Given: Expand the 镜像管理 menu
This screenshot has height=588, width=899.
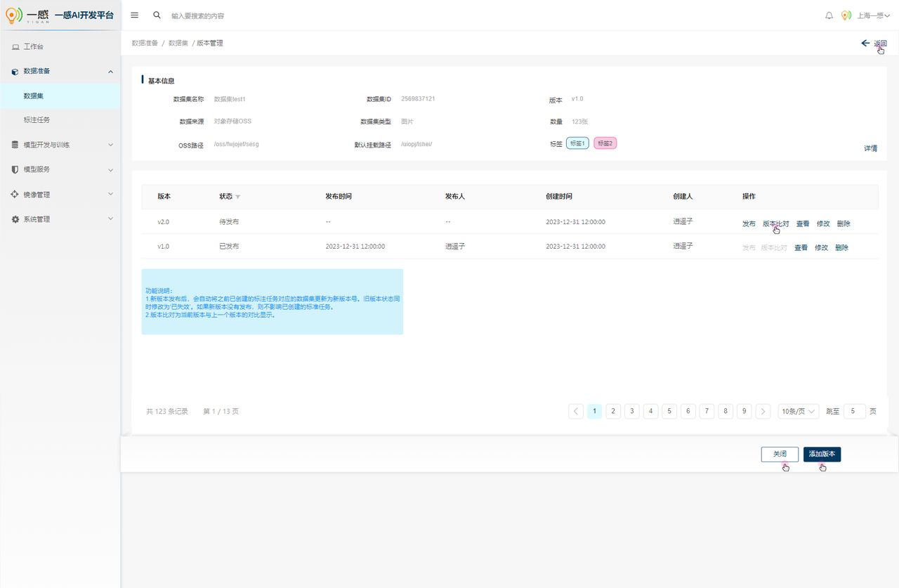Looking at the screenshot, I should [60, 195].
